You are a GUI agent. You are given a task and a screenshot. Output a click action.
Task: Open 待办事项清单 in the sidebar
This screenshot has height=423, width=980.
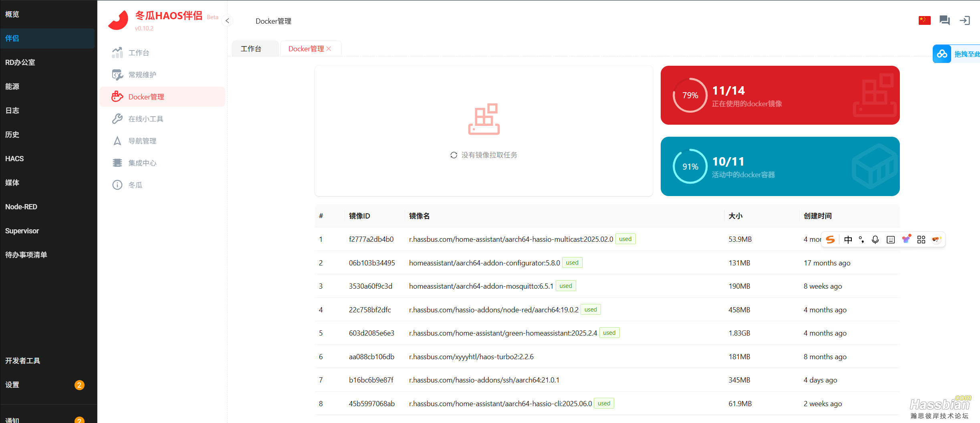pyautogui.click(x=48, y=255)
